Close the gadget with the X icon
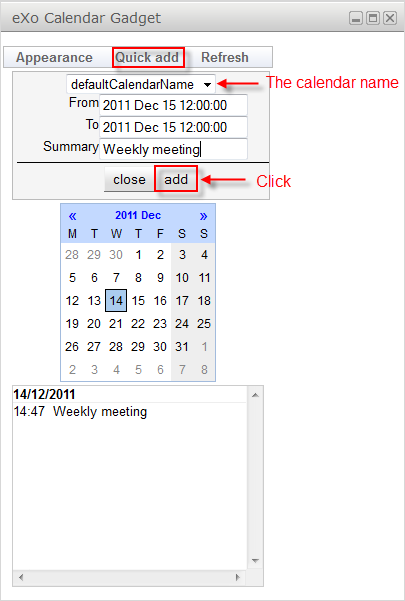The image size is (405, 601). pos(390,18)
